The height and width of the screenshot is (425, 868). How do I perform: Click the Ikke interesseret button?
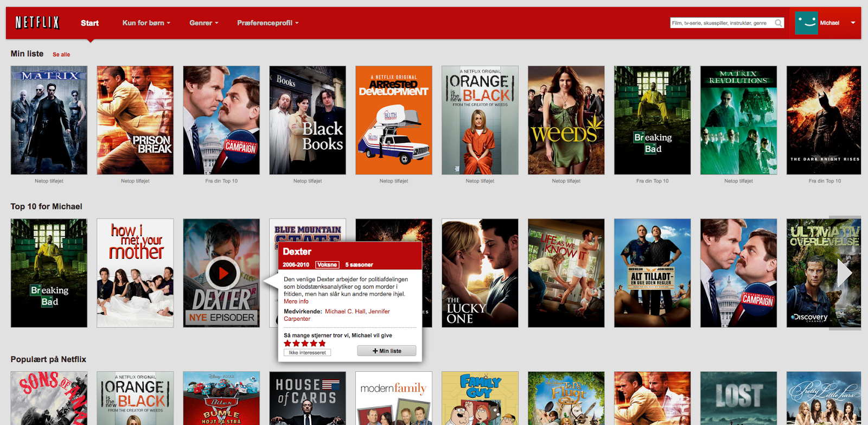(x=307, y=352)
